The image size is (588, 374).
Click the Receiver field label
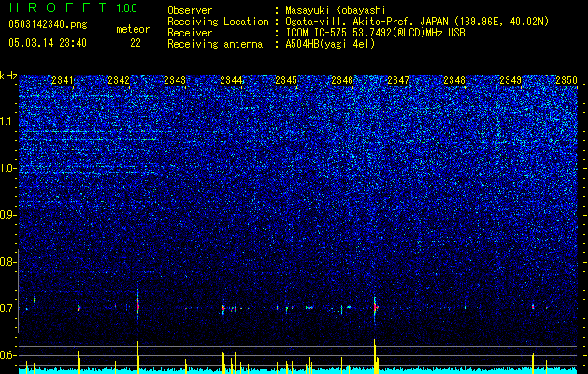pyautogui.click(x=190, y=33)
